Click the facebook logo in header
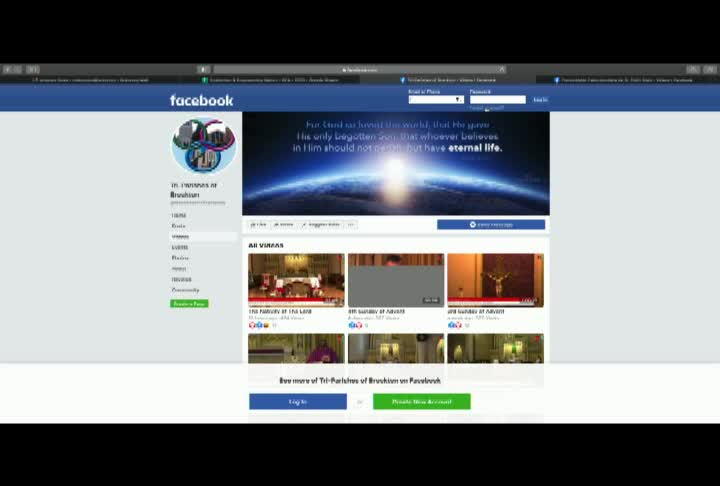The image size is (720, 486). click(202, 100)
